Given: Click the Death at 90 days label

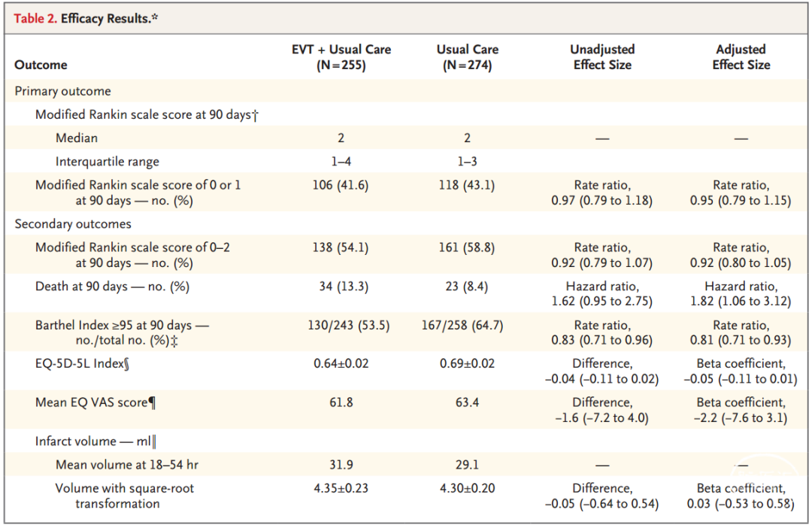Looking at the screenshot, I should 112,287.
